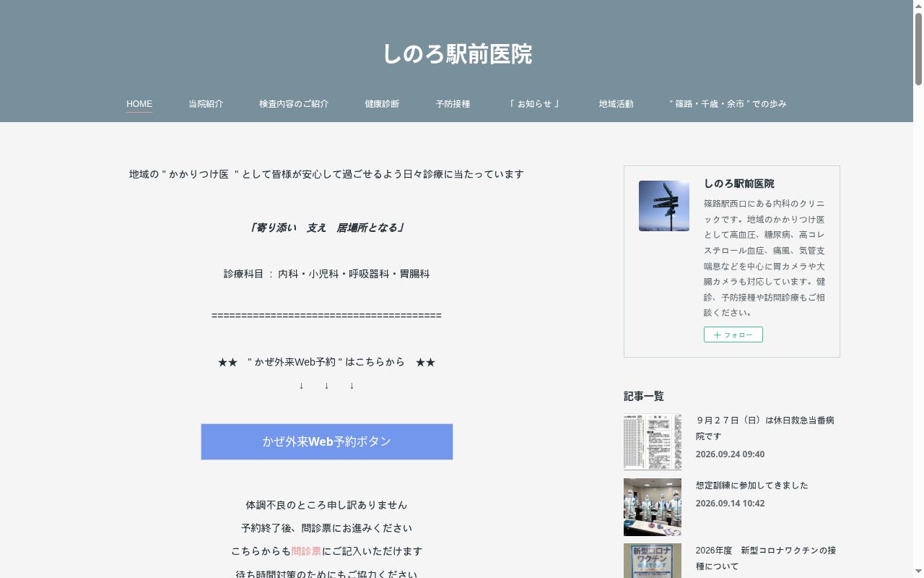924x578 pixels.
Task: Click the フォロー follow button
Action: pos(733,335)
